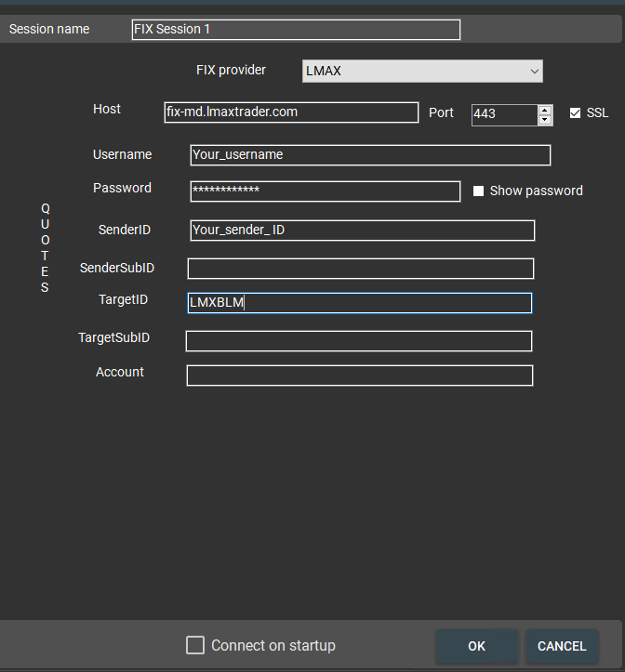
Task: Click the SenderID input field
Action: (362, 231)
